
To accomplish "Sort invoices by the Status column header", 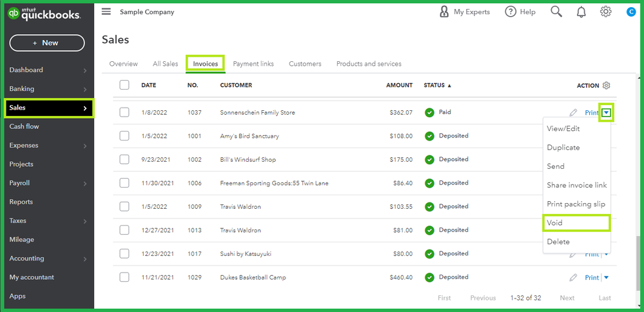I will (437, 85).
